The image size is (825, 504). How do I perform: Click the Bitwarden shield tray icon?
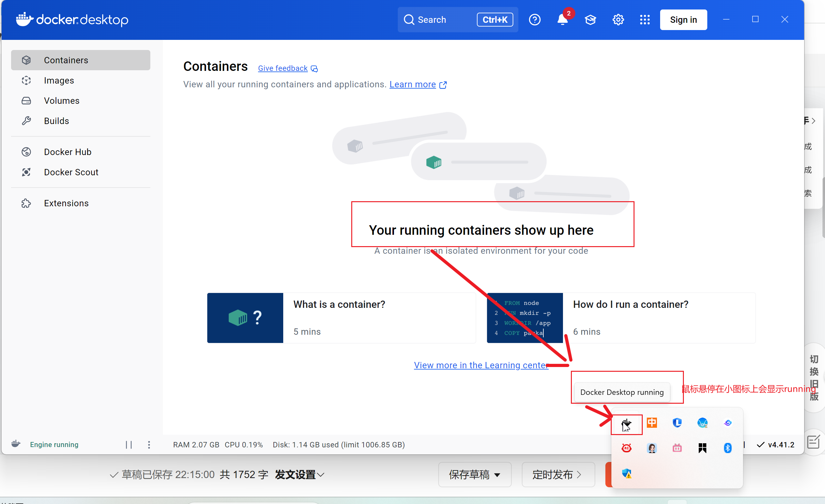[x=677, y=423]
